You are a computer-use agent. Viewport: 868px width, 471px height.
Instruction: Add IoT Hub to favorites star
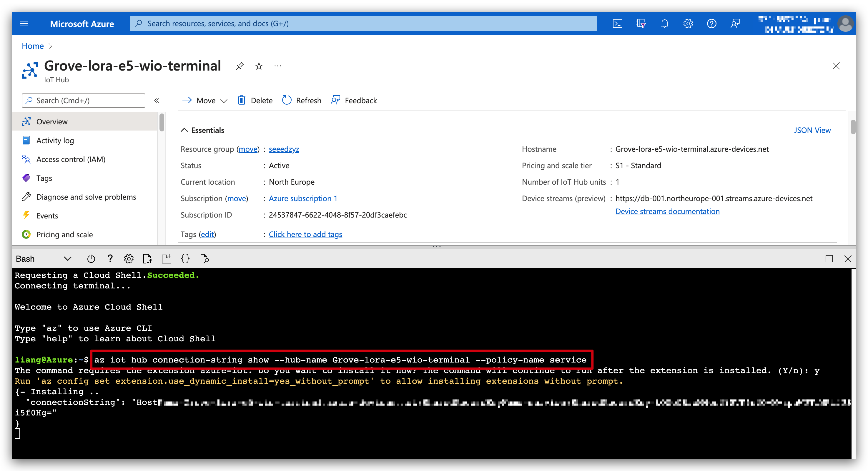259,66
